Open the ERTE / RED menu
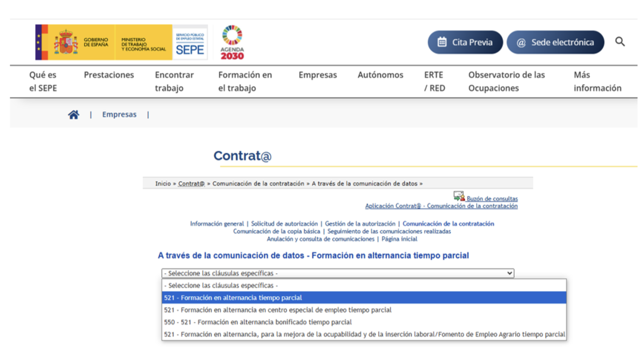 (x=434, y=82)
